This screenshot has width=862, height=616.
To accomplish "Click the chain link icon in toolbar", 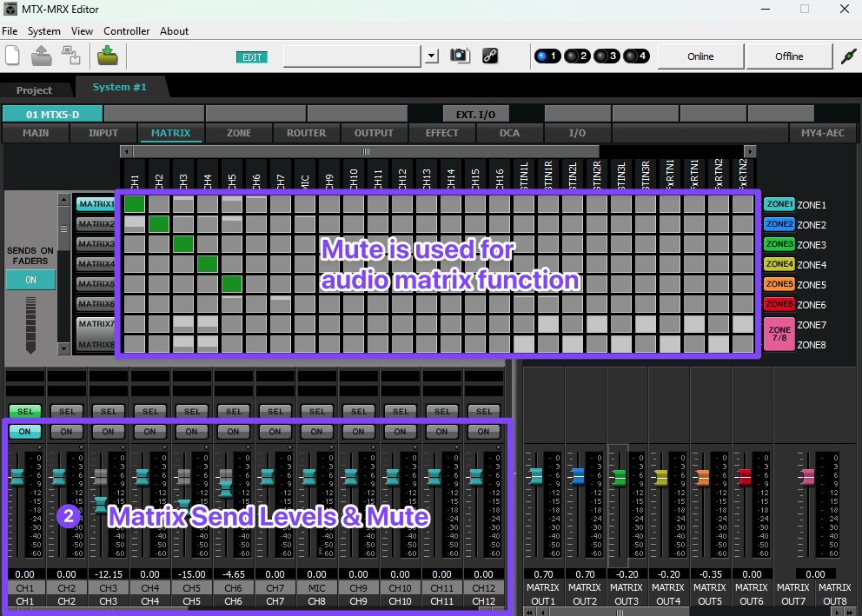I will pyautogui.click(x=490, y=56).
